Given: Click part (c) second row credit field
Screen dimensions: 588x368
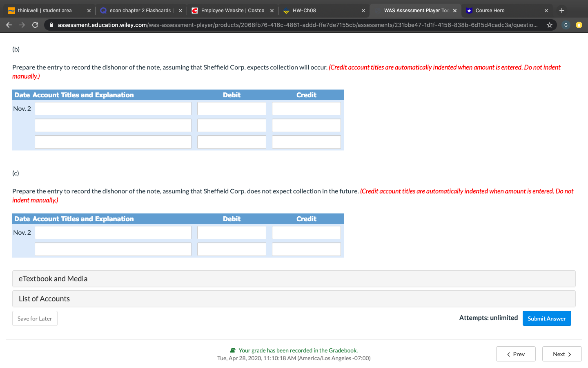Looking at the screenshot, I should [x=306, y=249].
